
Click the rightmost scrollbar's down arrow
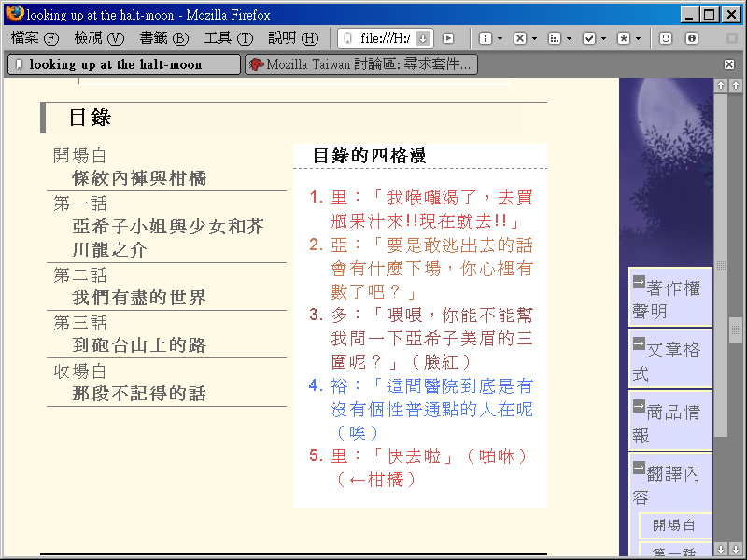[x=736, y=549]
